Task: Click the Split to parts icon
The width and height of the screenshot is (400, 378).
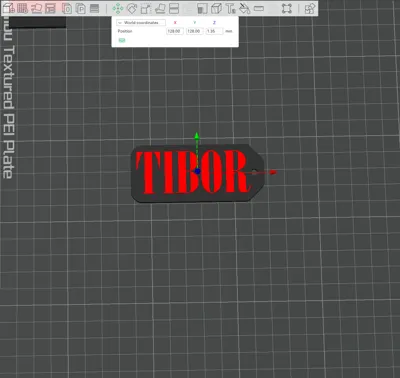Action: pos(81,9)
